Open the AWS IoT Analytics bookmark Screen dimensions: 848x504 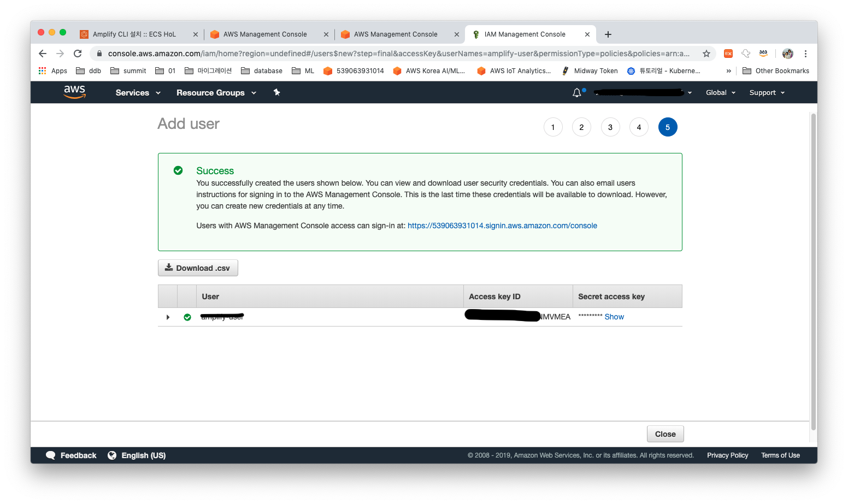click(514, 71)
